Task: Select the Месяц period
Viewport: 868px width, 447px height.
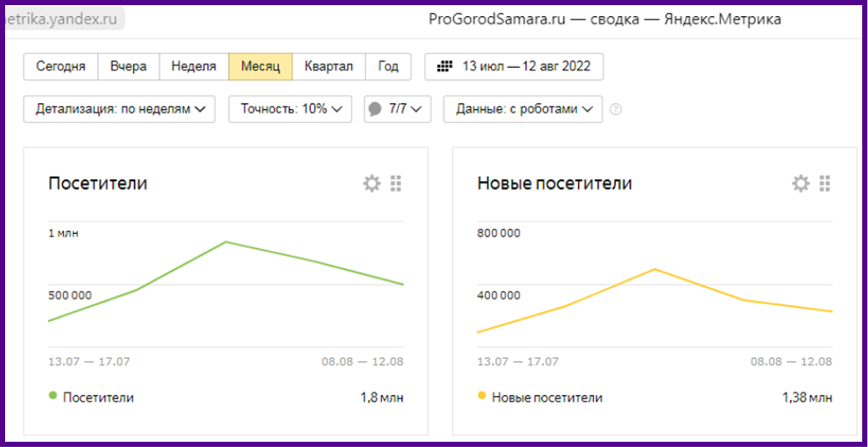Action: pos(261,66)
